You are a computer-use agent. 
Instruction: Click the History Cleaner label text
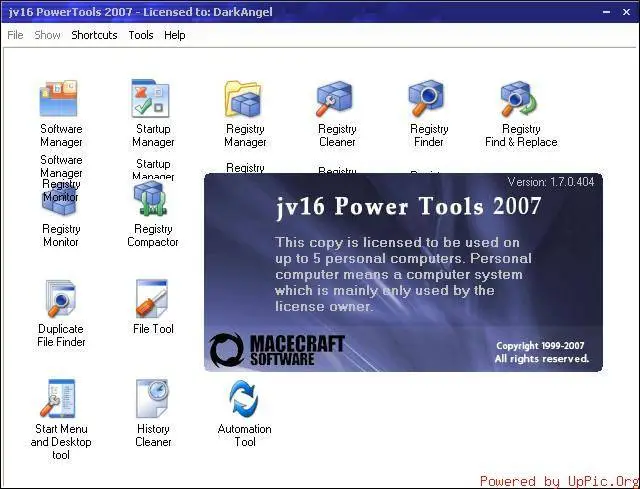click(x=153, y=435)
